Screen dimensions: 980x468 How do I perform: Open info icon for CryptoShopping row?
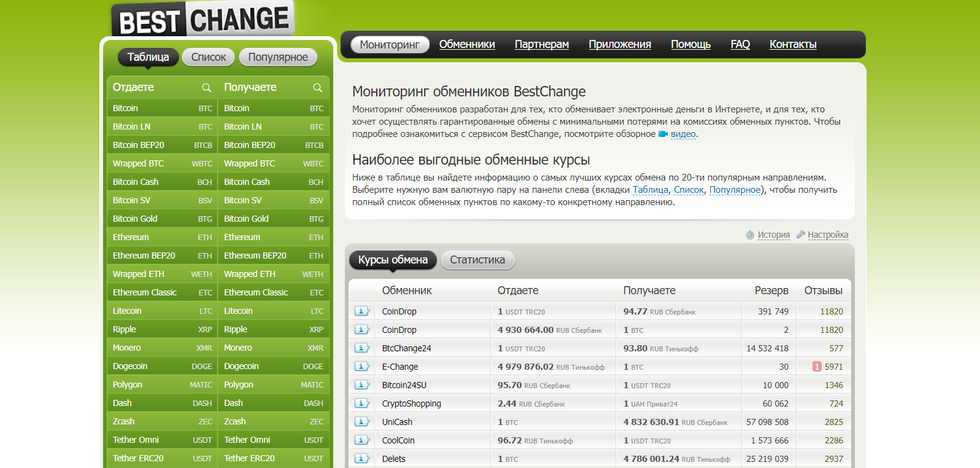point(362,404)
